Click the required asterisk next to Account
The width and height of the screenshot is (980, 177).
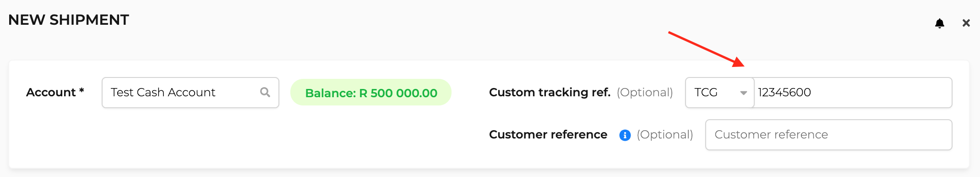tap(82, 90)
